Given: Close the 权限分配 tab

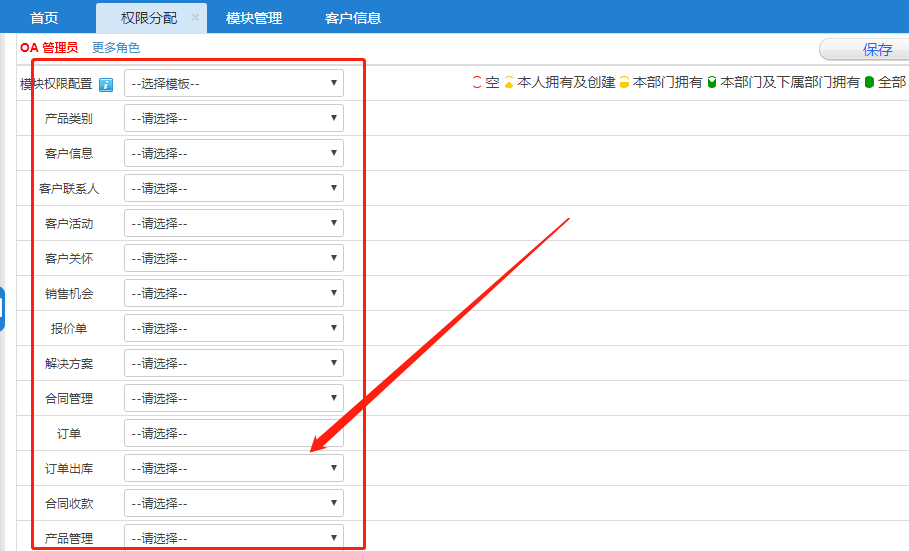Looking at the screenshot, I should 195,18.
